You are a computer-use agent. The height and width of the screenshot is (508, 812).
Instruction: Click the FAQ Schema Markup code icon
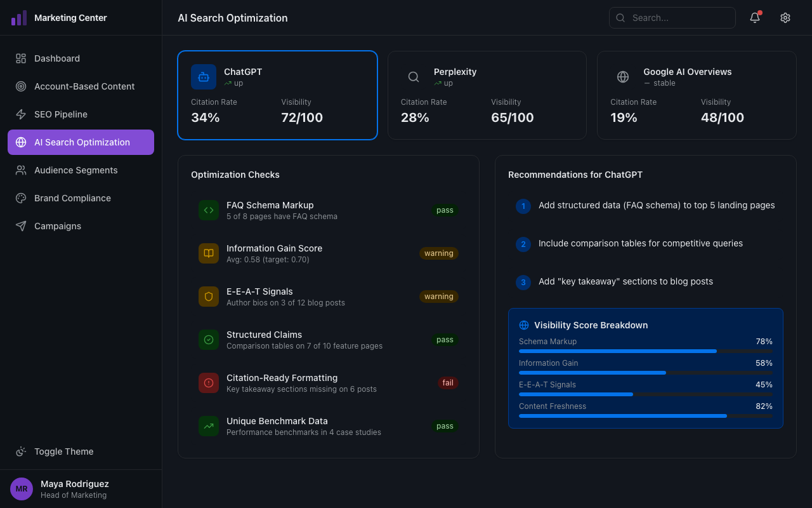coord(209,210)
